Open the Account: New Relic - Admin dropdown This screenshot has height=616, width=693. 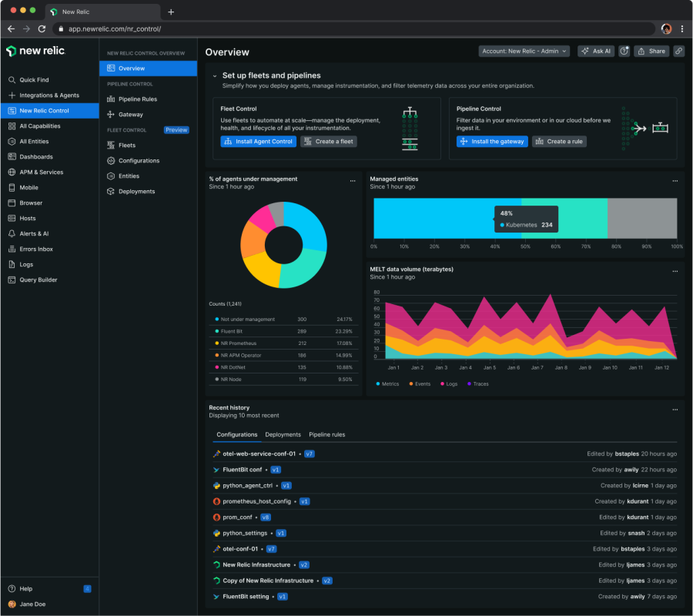tap(524, 52)
